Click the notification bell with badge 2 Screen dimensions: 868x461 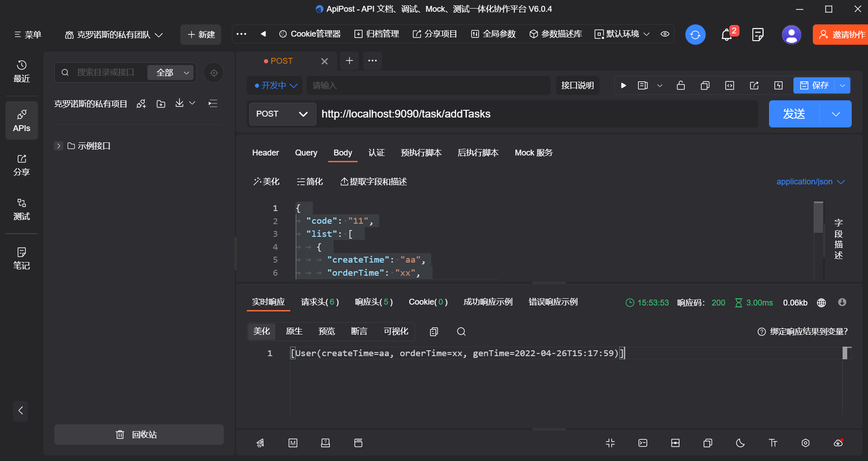pos(727,35)
